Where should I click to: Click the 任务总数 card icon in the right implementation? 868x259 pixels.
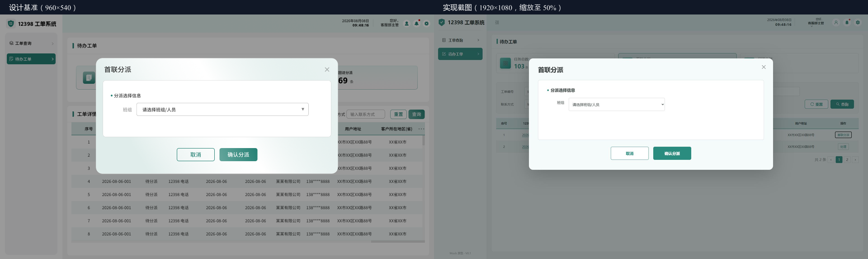[505, 63]
